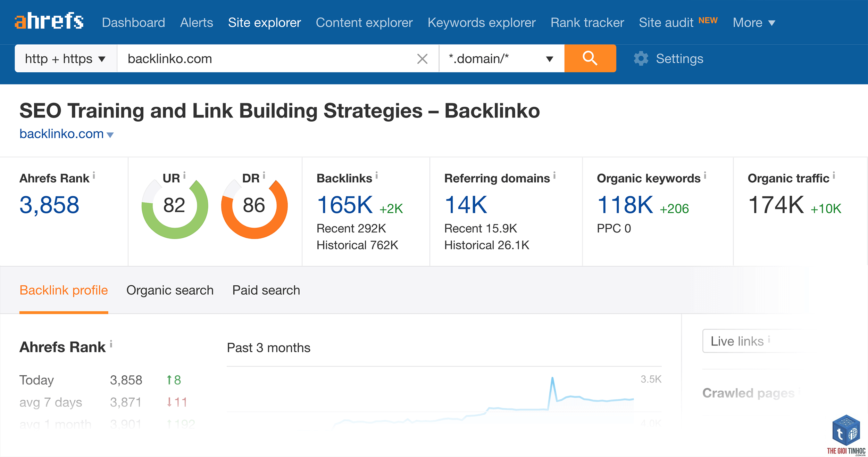The height and width of the screenshot is (457, 868).
Task: Open the Settings gear icon
Action: pyautogui.click(x=641, y=58)
